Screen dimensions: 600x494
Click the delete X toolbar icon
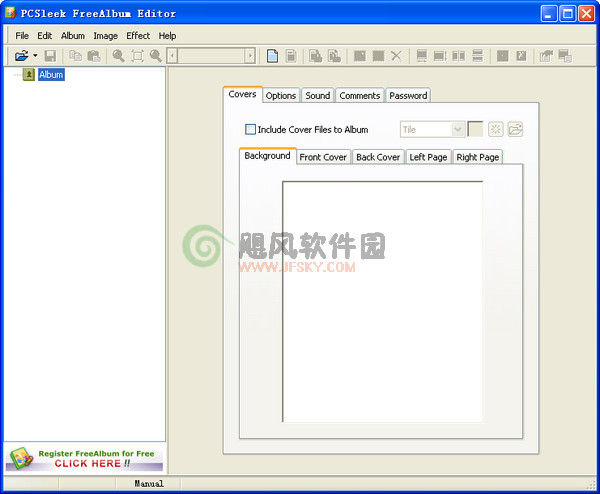[396, 56]
